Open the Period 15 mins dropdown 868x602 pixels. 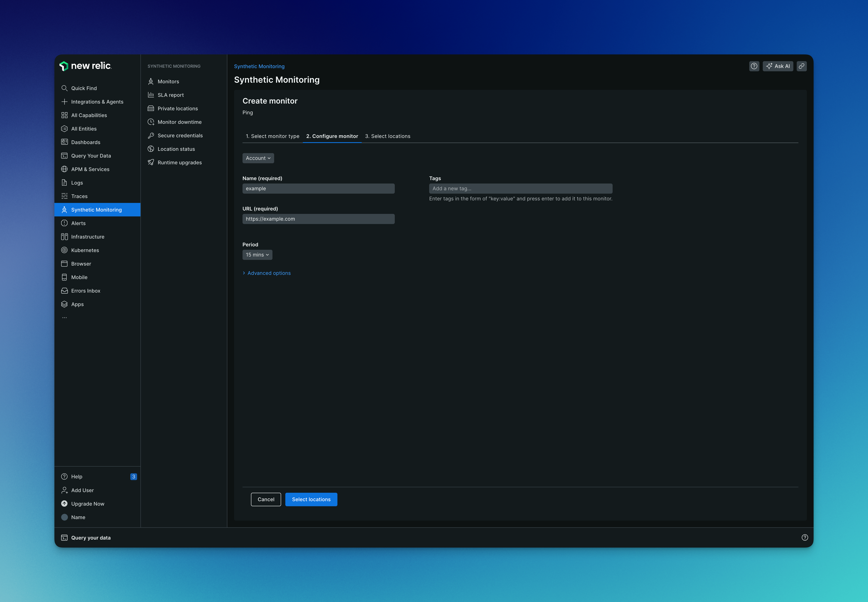tap(257, 255)
